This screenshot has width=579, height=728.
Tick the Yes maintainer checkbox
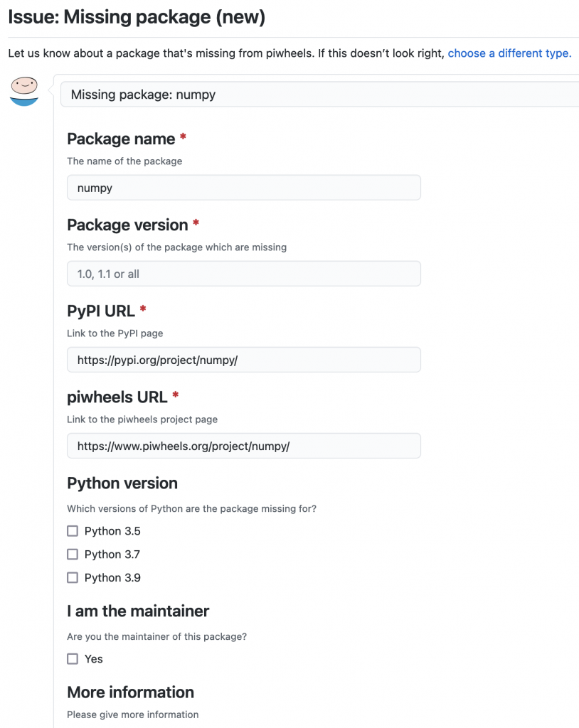73,659
